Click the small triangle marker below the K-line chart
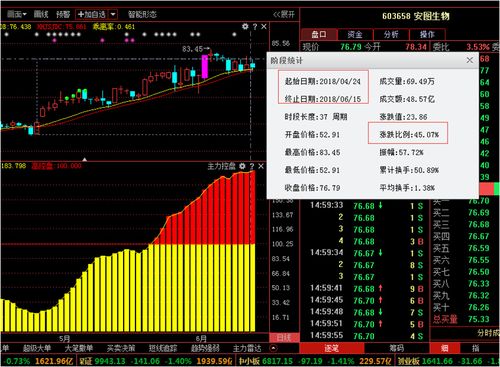The height and width of the screenshot is (367, 500). (x=85, y=159)
